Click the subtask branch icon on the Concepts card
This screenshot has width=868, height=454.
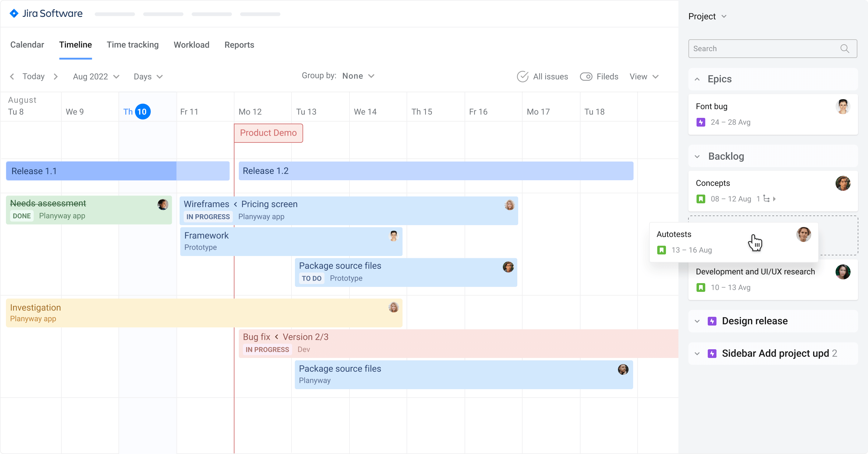click(767, 199)
